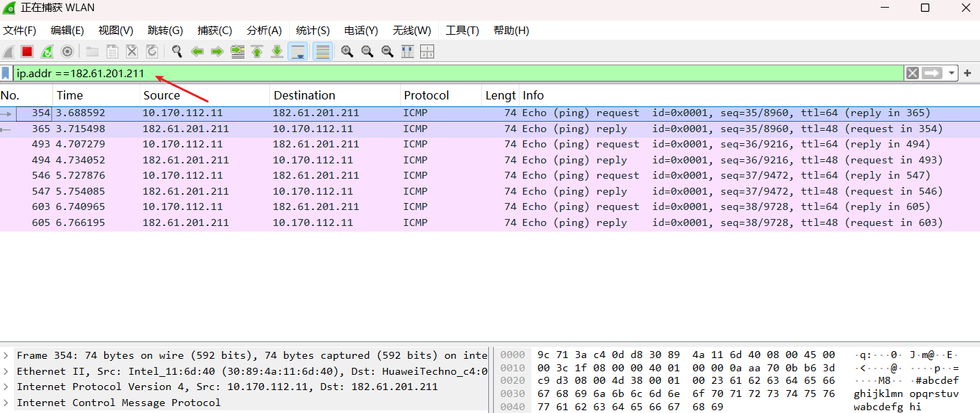This screenshot has height=413, width=980.
Task: Stop capturing packets with the red square
Action: (x=27, y=51)
